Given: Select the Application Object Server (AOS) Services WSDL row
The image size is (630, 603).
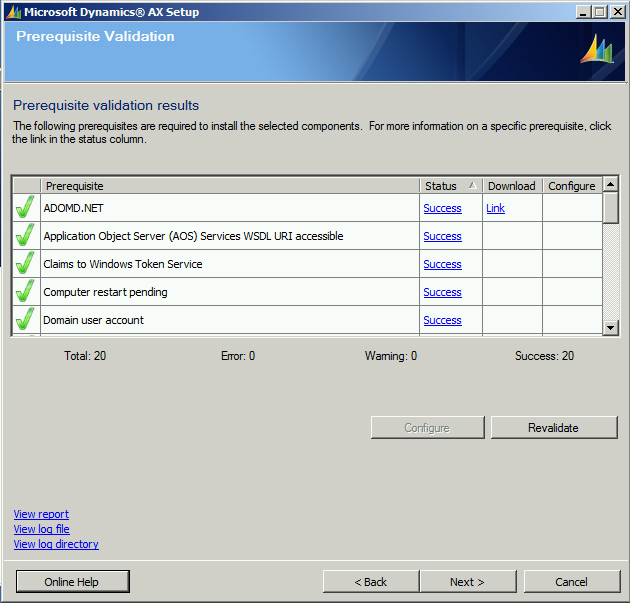Looking at the screenshot, I should pos(193,236).
